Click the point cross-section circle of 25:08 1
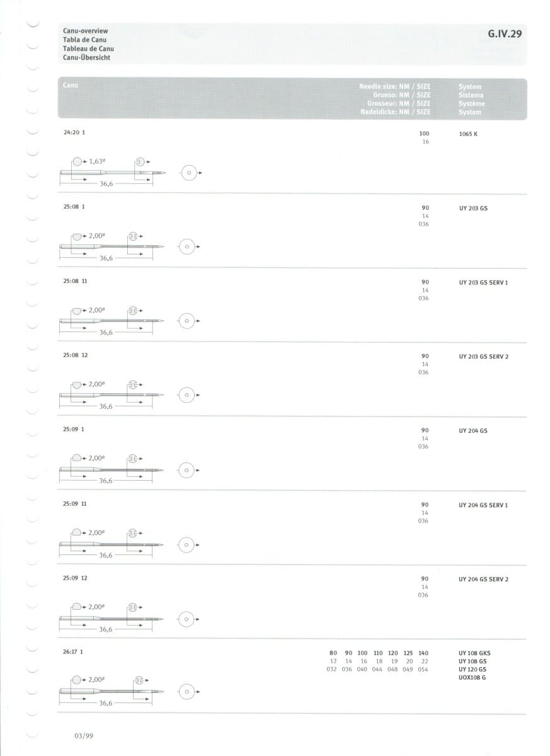Screen dimensions: 550x756 (186, 246)
